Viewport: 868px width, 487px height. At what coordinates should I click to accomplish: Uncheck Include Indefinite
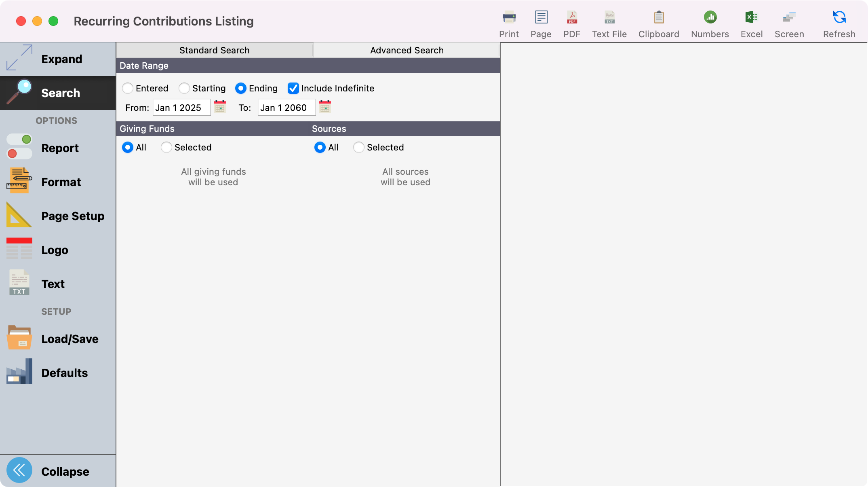coord(293,88)
